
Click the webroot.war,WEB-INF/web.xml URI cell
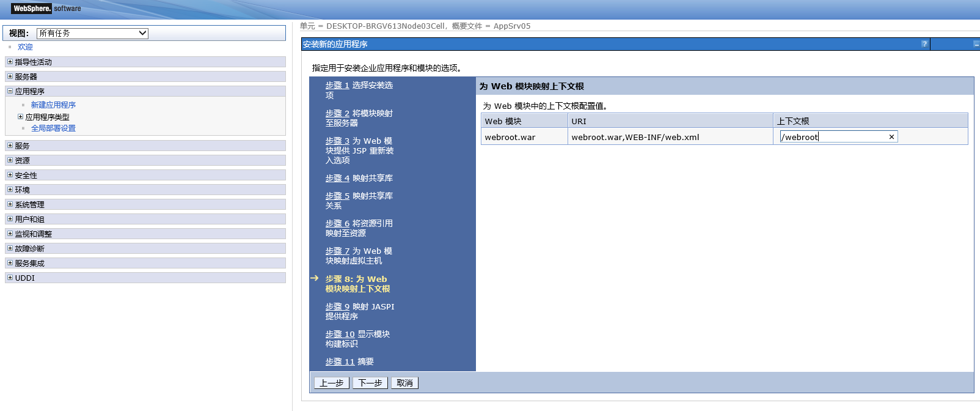point(670,137)
